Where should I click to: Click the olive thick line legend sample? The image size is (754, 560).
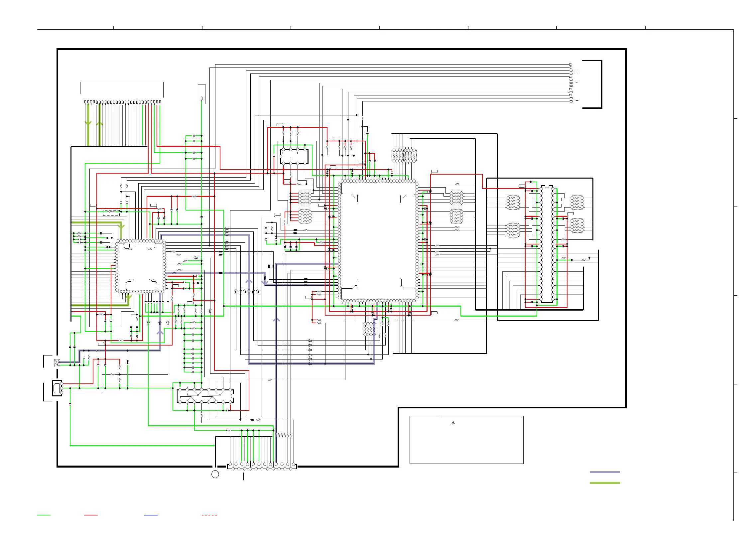(605, 483)
